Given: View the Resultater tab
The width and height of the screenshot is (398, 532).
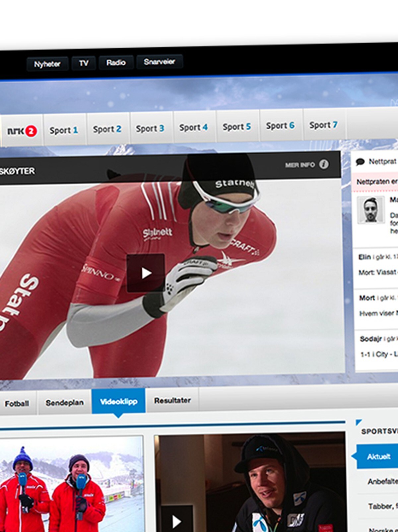Looking at the screenshot, I should (172, 400).
